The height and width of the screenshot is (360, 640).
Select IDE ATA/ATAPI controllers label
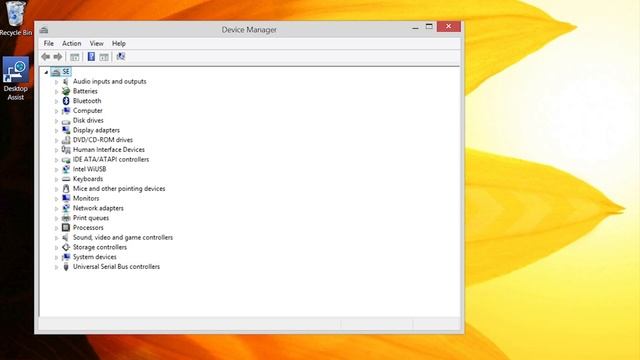(111, 160)
